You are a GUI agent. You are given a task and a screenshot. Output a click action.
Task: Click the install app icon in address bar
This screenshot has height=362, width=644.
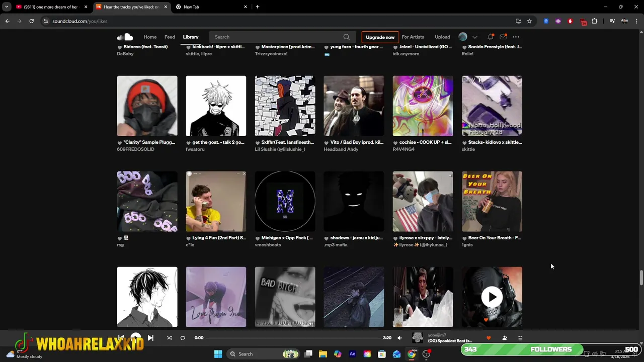518,21
